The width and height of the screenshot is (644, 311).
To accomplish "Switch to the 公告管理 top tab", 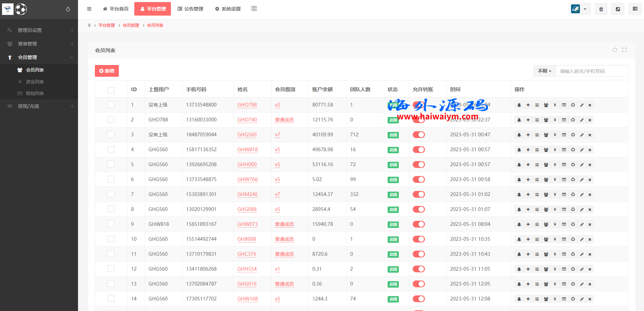I will [x=190, y=9].
